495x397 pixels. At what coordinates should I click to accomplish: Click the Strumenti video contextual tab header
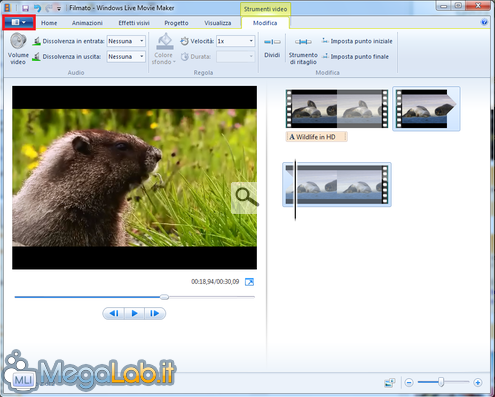click(265, 9)
